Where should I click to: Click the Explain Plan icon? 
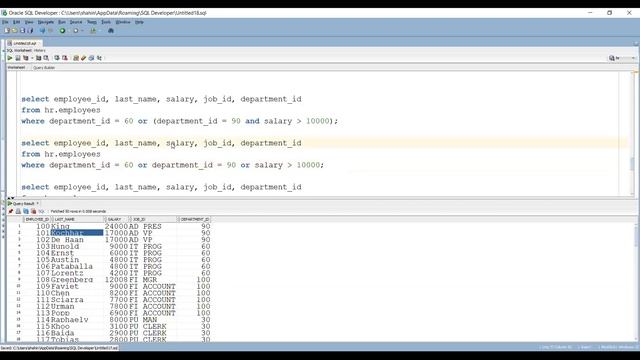pyautogui.click(x=26, y=58)
